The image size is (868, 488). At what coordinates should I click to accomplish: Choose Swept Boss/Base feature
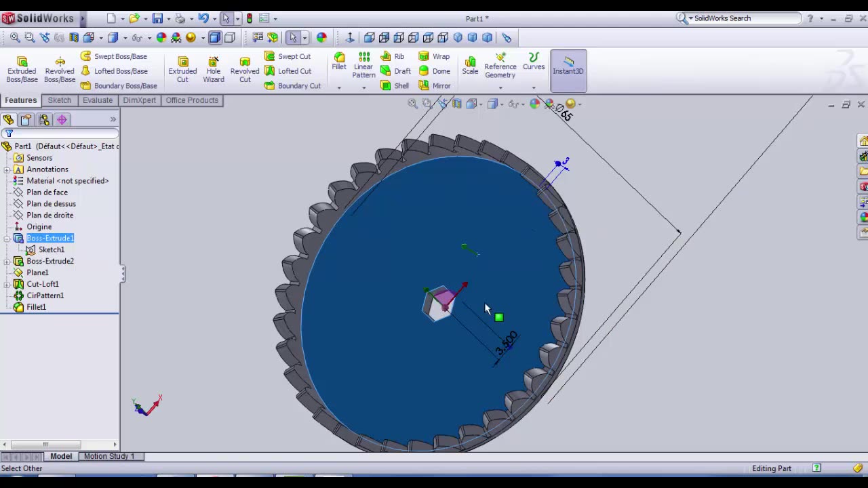pyautogui.click(x=114, y=56)
